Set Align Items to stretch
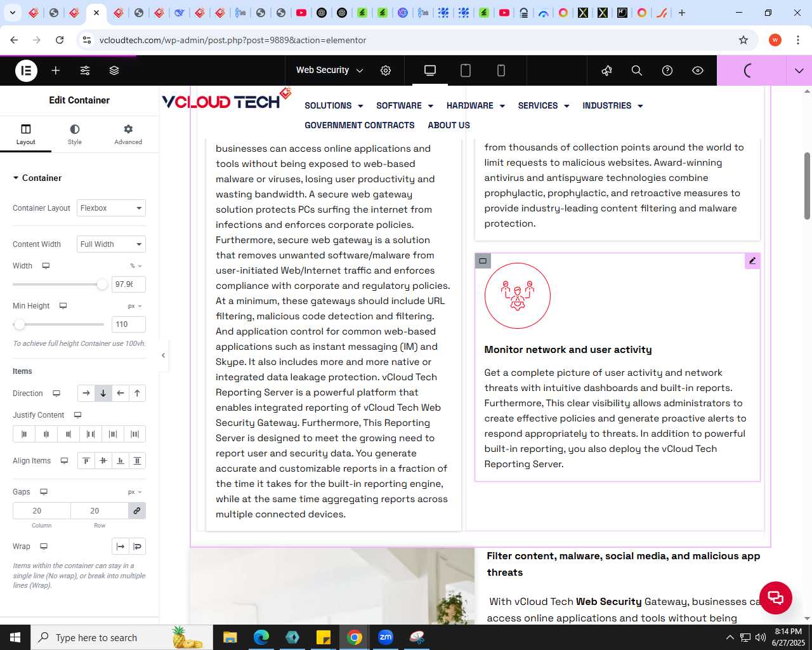This screenshot has height=650, width=812. (x=137, y=461)
